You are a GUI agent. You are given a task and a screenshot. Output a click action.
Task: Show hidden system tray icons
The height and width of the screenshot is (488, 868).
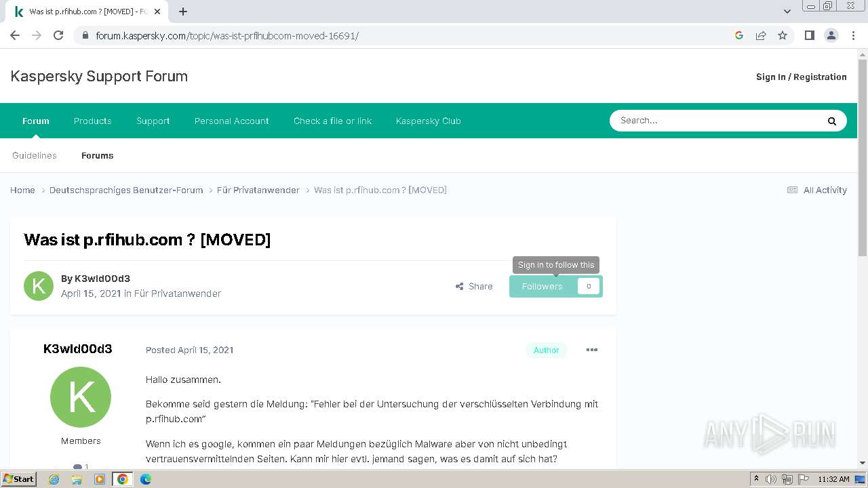point(756,479)
